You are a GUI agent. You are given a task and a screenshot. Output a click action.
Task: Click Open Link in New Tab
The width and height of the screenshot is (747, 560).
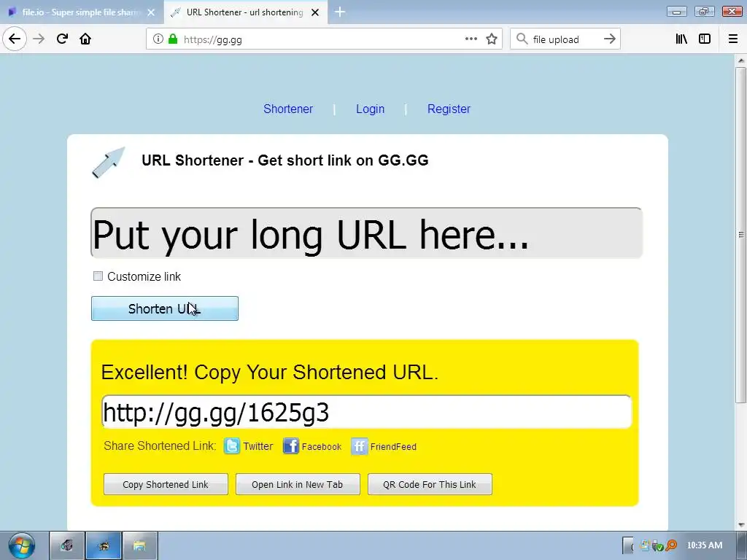[x=298, y=484]
